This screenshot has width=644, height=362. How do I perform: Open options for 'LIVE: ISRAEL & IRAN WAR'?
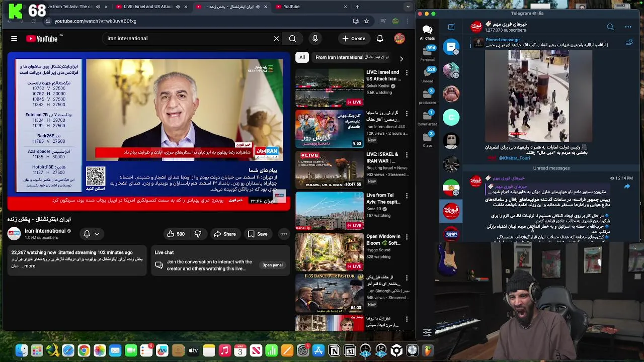[x=407, y=155]
